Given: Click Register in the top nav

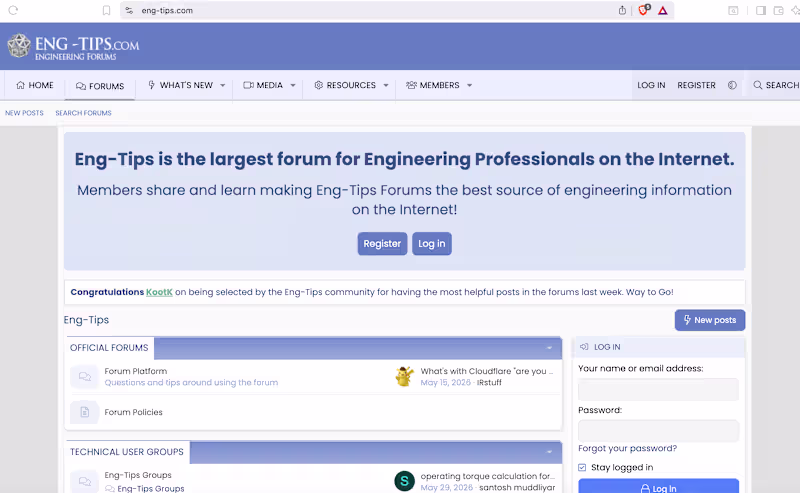Looking at the screenshot, I should coord(696,85).
